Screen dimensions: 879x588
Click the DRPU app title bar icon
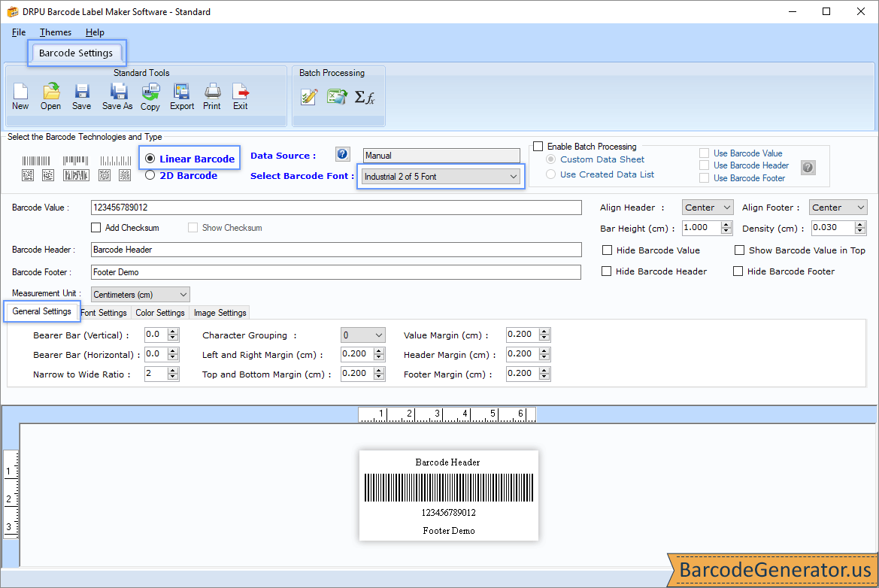tap(12, 12)
